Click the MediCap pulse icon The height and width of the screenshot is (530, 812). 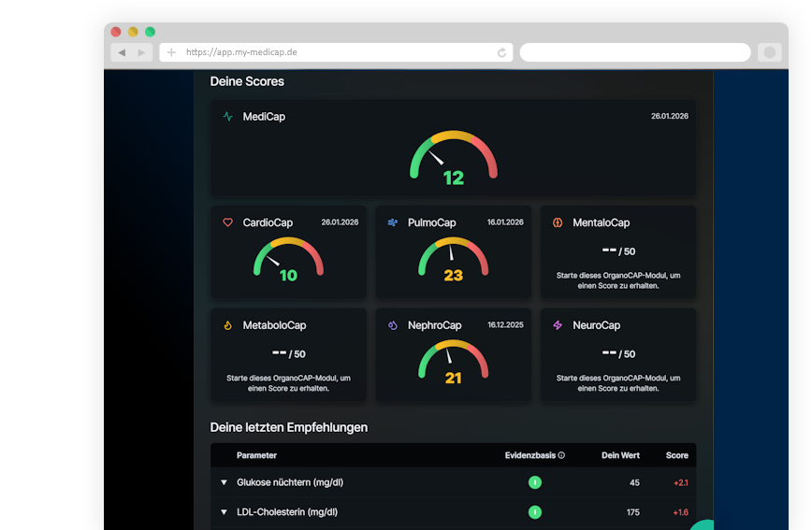(227, 117)
